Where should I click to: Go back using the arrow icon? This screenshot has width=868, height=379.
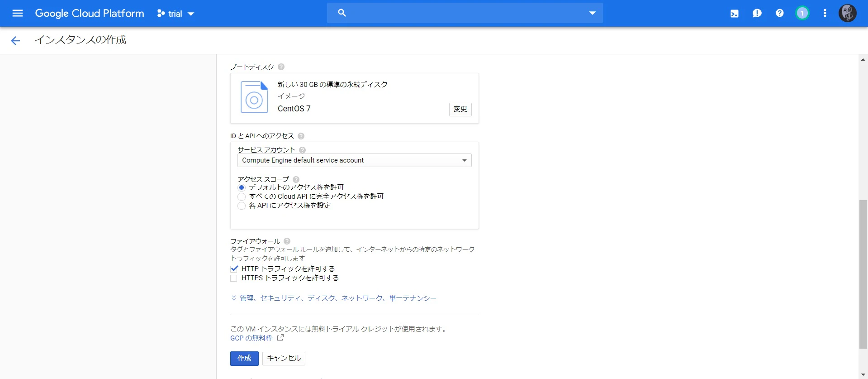(15, 41)
